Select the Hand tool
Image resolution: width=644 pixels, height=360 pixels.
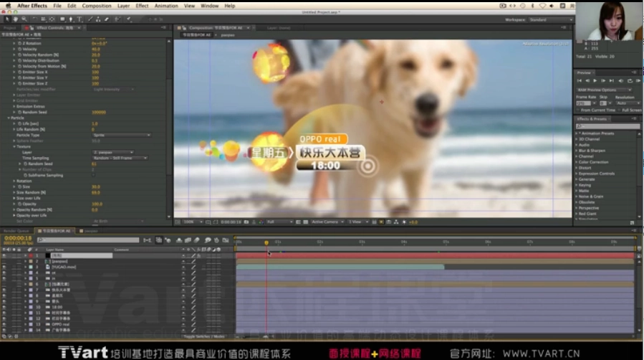16,19
